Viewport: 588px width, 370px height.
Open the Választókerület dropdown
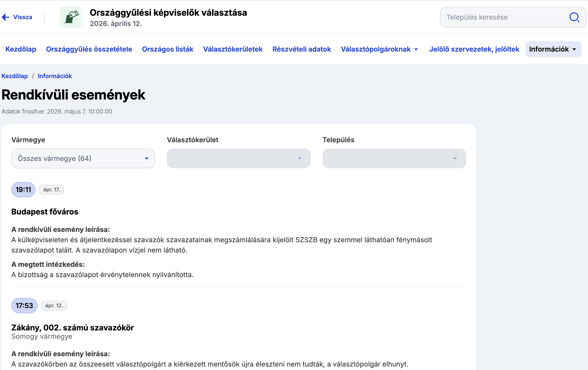click(x=238, y=158)
